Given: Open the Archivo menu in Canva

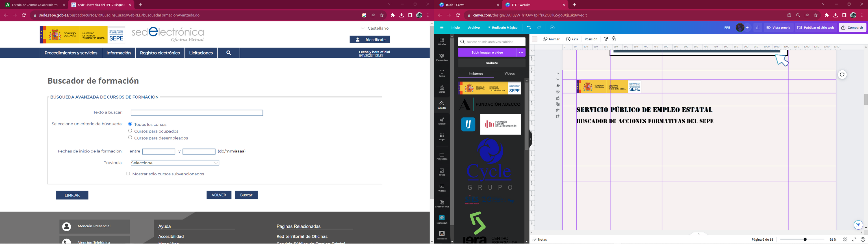Looking at the screenshot, I should point(474,28).
